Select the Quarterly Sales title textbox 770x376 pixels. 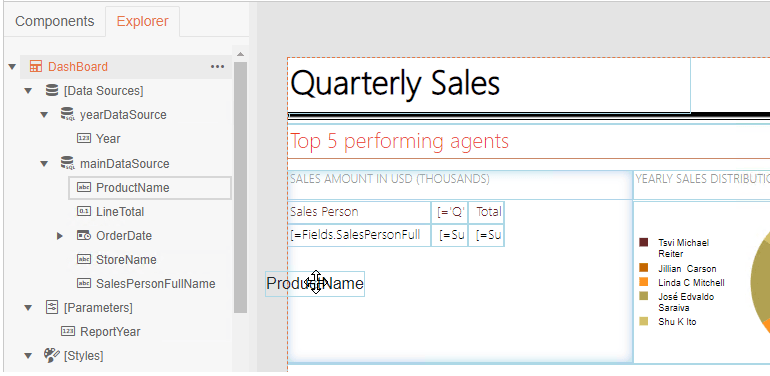tap(489, 85)
